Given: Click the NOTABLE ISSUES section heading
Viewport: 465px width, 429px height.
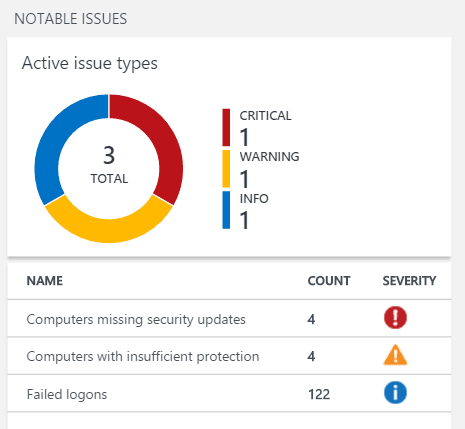Looking at the screenshot, I should 71,19.
